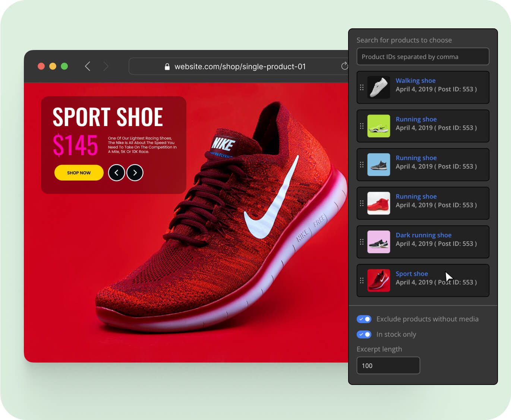Viewport: 511px width, 420px height.
Task: Click the green Running shoe thumbnail
Action: click(379, 126)
